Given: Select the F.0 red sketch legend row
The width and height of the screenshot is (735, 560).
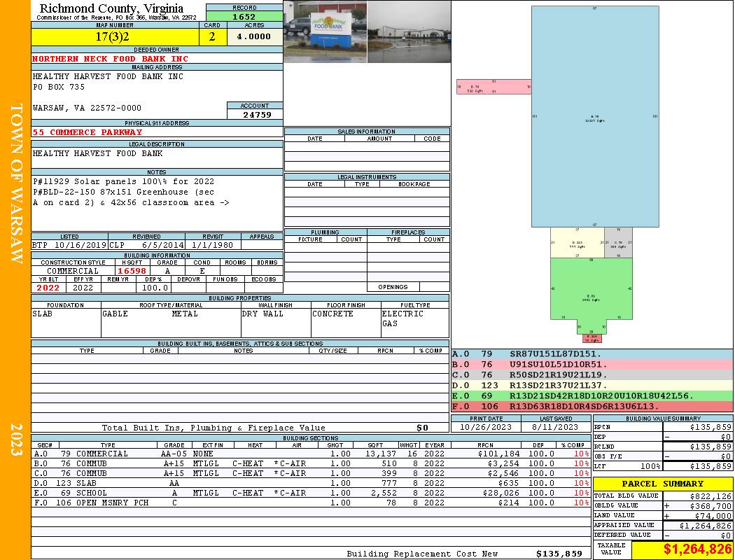Looking at the screenshot, I should (x=592, y=406).
